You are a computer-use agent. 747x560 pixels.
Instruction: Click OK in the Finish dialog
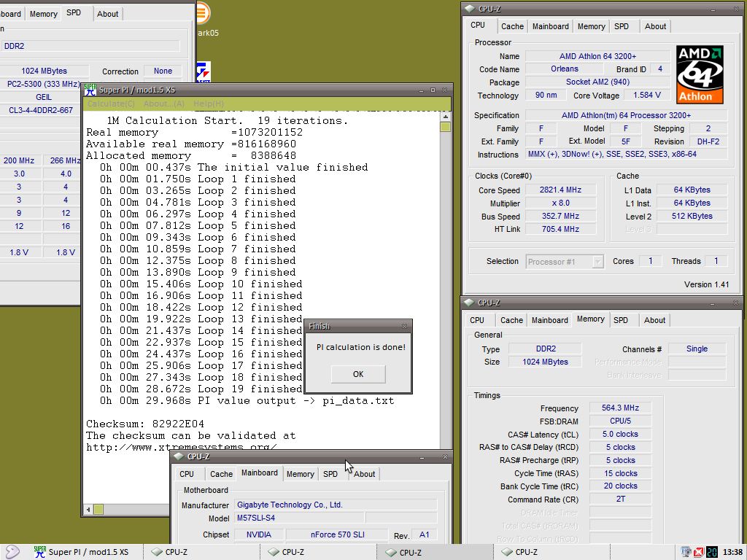tap(358, 374)
